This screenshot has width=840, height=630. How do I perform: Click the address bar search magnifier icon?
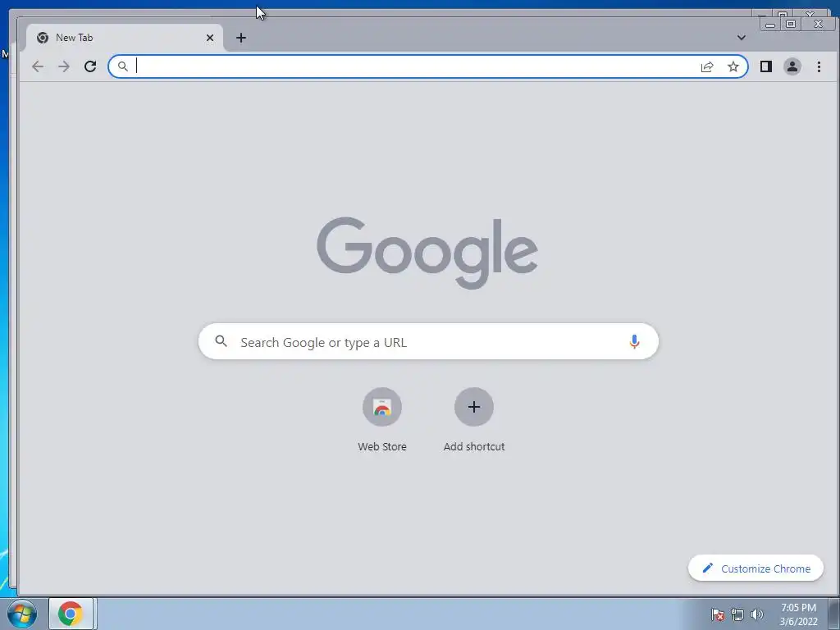click(123, 66)
